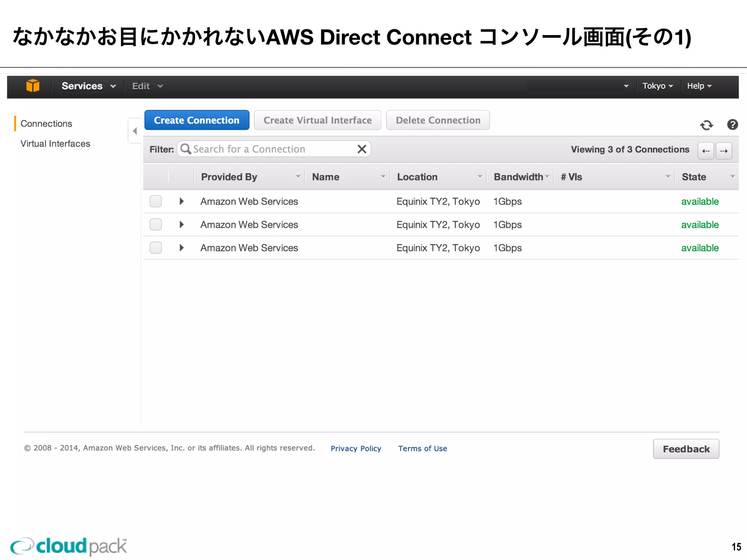
Task: Open the Services dropdown menu
Action: pos(89,86)
